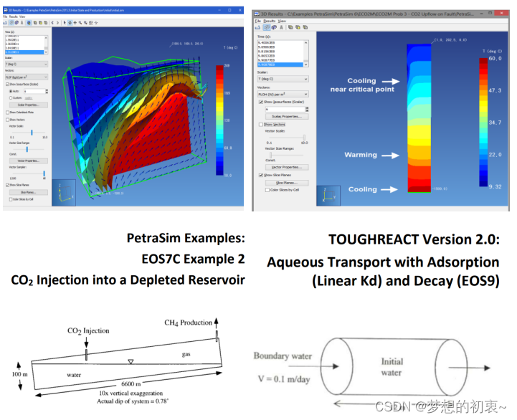Open the Scalar T (deg C) dropdown in right window
517x420 pixels.
pyautogui.click(x=283, y=79)
